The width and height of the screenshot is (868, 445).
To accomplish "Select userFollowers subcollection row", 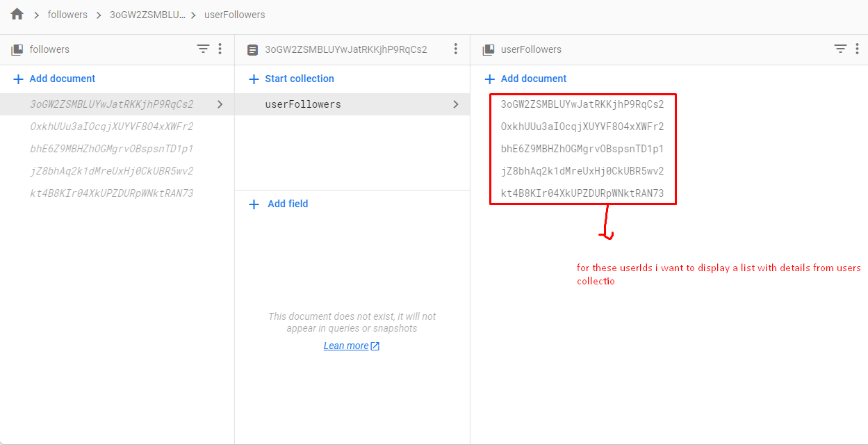I will pyautogui.click(x=352, y=104).
